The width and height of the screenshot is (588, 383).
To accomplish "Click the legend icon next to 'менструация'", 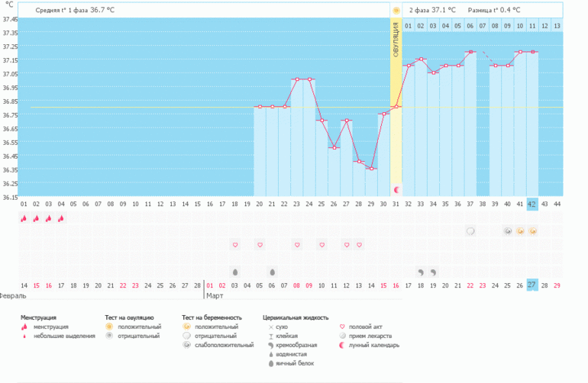I will click(24, 327).
